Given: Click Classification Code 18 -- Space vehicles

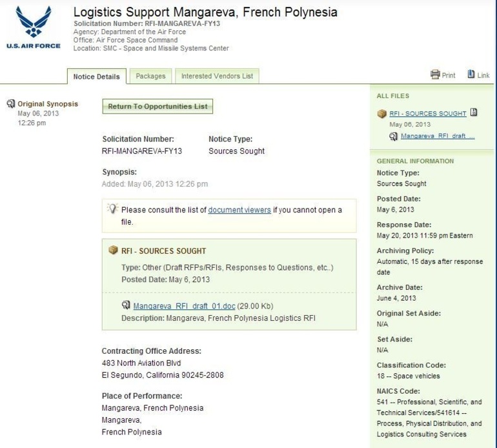Looking at the screenshot, I should click(x=408, y=376).
